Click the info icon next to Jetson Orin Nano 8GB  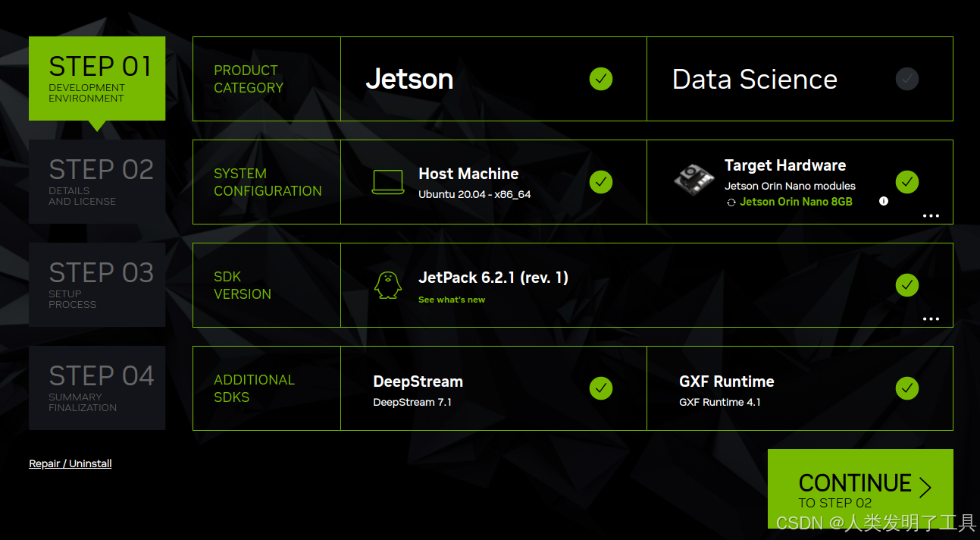coord(883,201)
